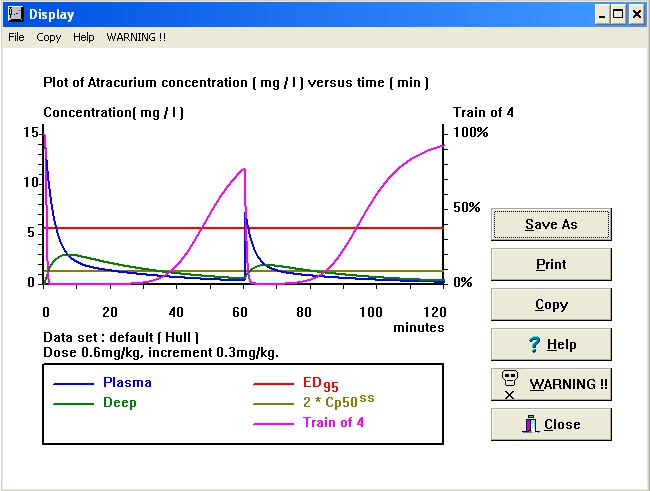This screenshot has height=491, width=650.
Task: Click the Display window icon in title bar
Action: (15, 14)
